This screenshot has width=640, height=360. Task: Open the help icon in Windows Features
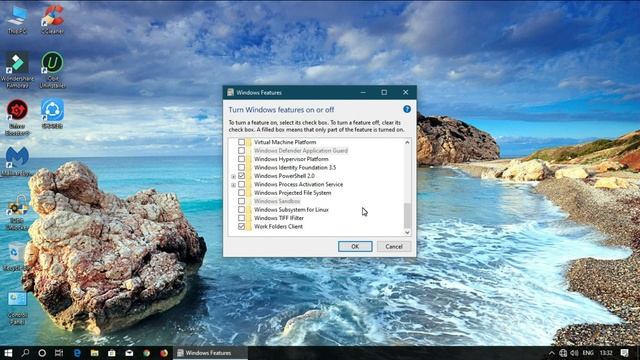tap(407, 109)
